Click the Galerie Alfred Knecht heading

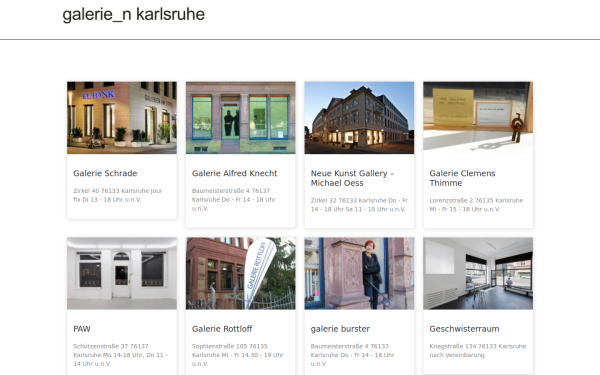(235, 173)
